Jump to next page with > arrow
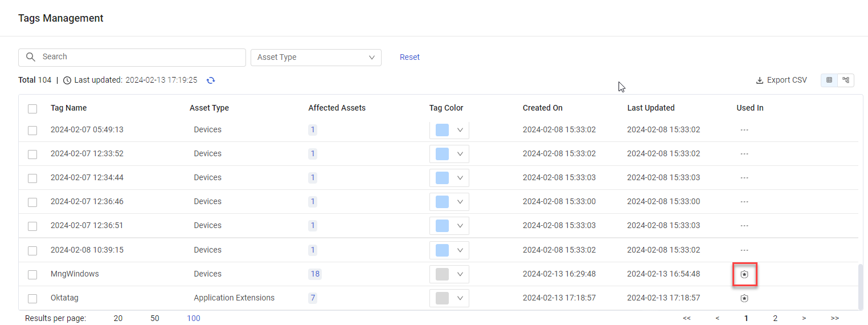 pyautogui.click(x=804, y=319)
